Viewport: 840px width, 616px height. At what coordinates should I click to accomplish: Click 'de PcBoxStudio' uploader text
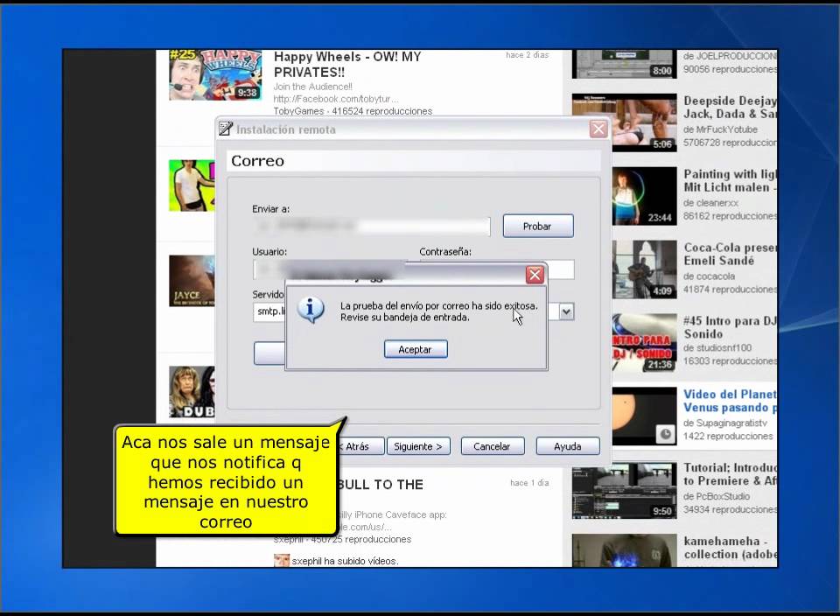pyautogui.click(x=717, y=496)
